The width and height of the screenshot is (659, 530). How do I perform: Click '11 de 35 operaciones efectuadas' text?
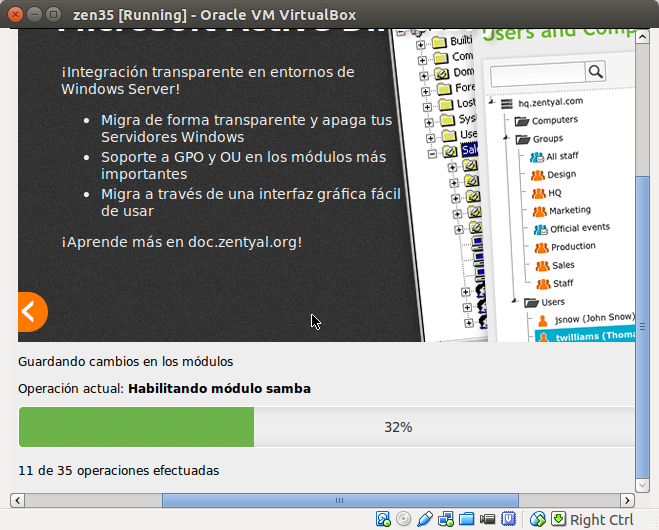[x=119, y=470]
